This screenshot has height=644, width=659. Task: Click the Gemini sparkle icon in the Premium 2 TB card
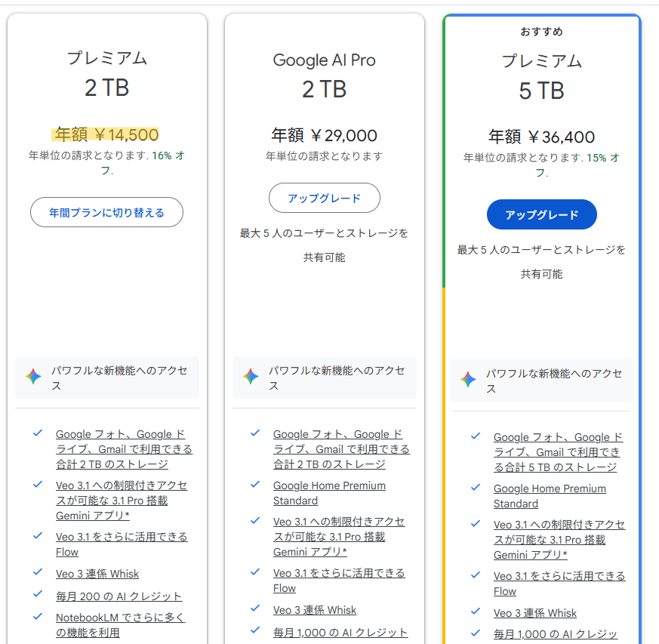coord(33,377)
